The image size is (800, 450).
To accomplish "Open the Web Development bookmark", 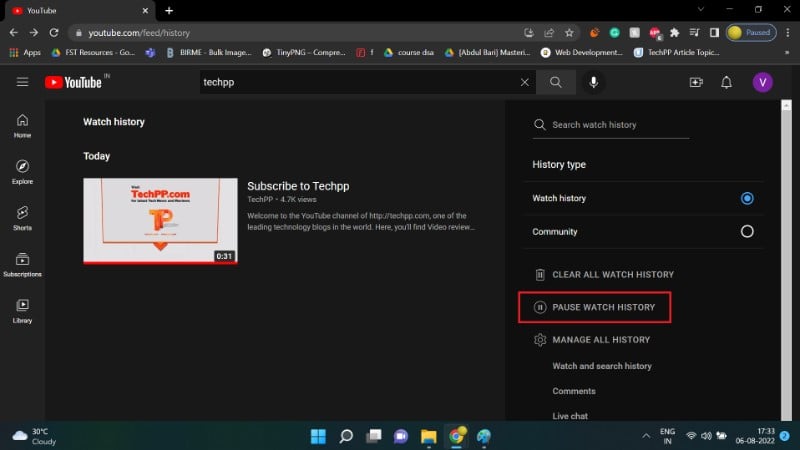I will pyautogui.click(x=582, y=52).
